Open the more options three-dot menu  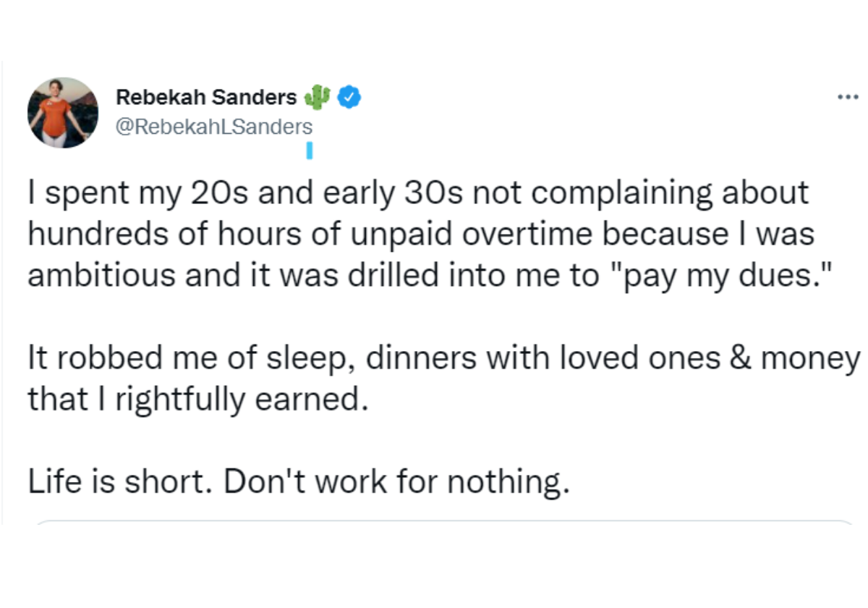pos(846,96)
